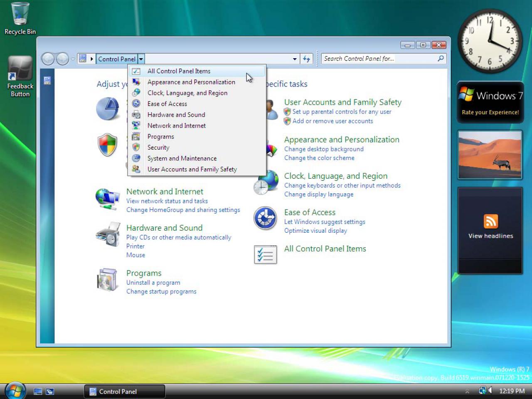The width and height of the screenshot is (532, 399).
Task: Click Set up parental controls for any user
Action: pyautogui.click(x=342, y=112)
